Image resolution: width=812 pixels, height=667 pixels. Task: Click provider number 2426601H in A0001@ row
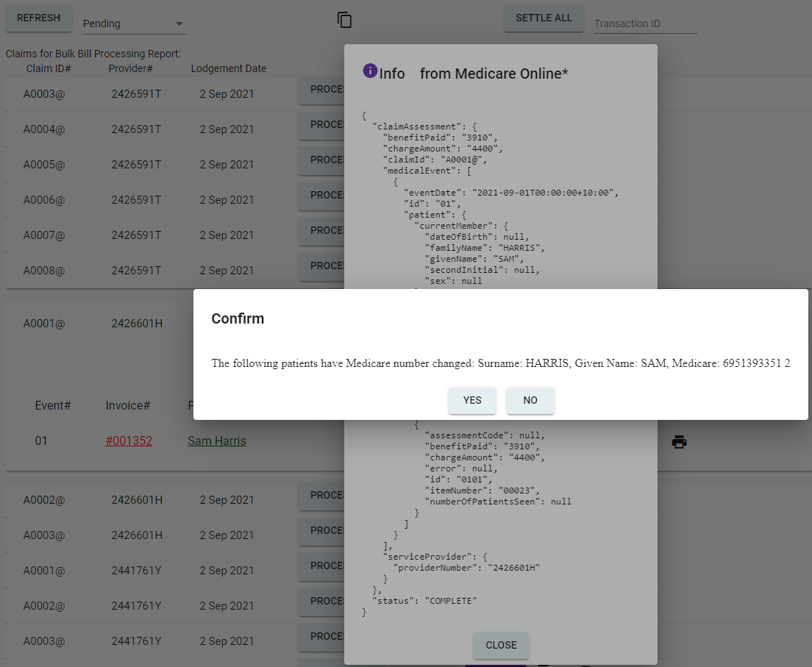coord(137,324)
